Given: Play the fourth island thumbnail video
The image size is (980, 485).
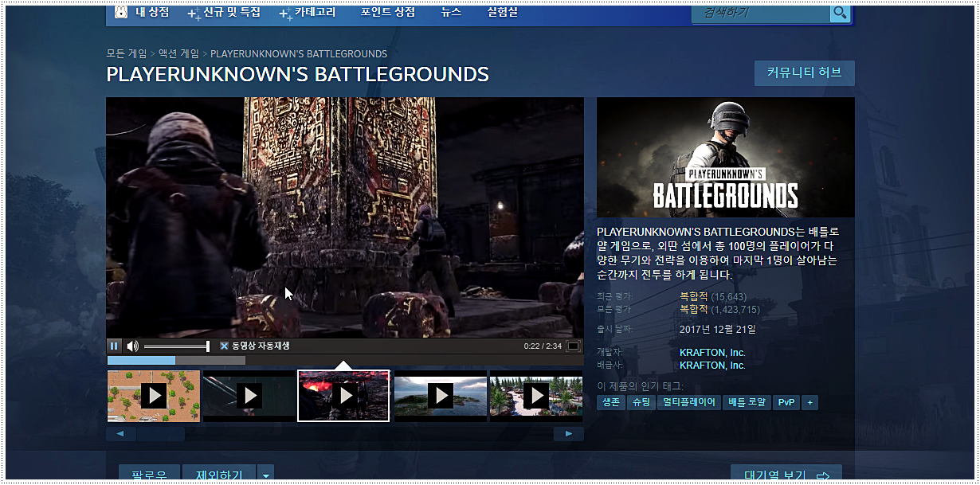Looking at the screenshot, I should click(440, 396).
